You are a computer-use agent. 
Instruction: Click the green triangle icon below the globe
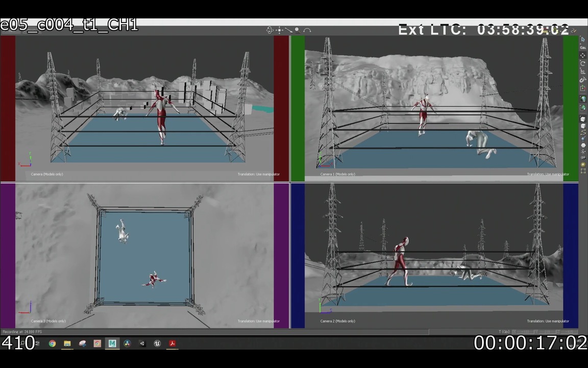click(x=583, y=108)
